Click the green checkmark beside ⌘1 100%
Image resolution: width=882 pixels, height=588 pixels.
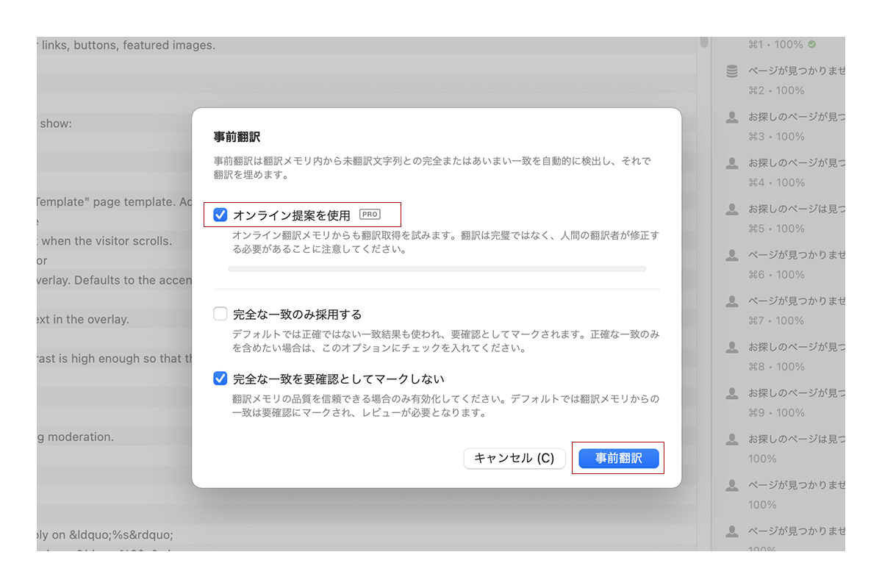[812, 44]
